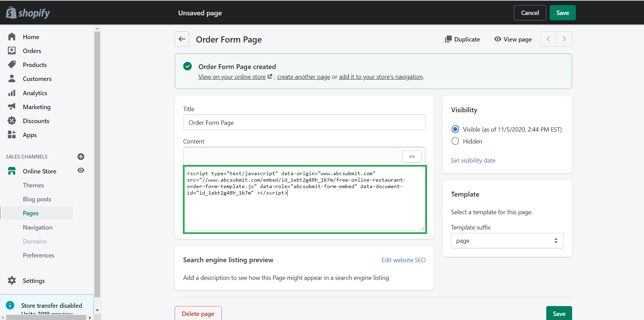The image size is (644, 320).
Task: Click the top bar Save button
Action: point(563,13)
